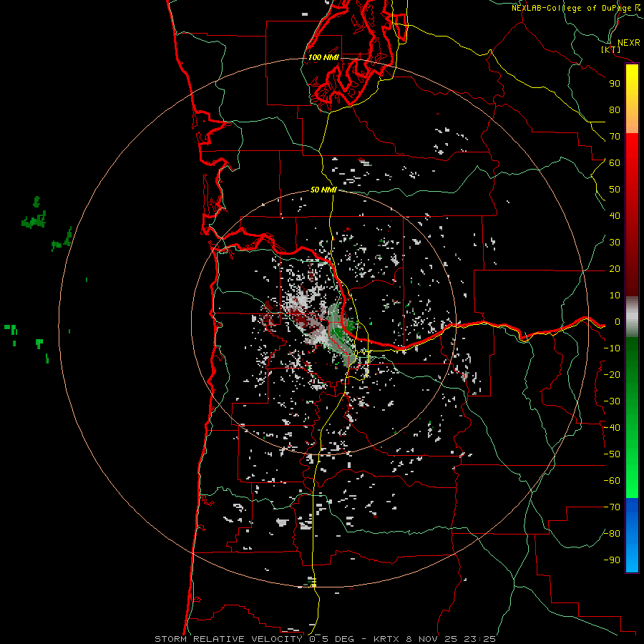
Task: Click the -30 value on the velocity scale
Action: tap(613, 401)
